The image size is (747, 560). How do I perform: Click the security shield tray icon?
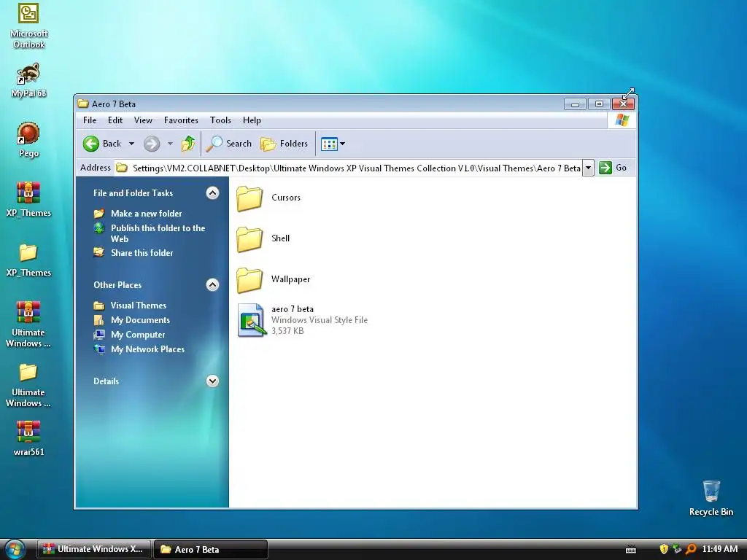664,549
